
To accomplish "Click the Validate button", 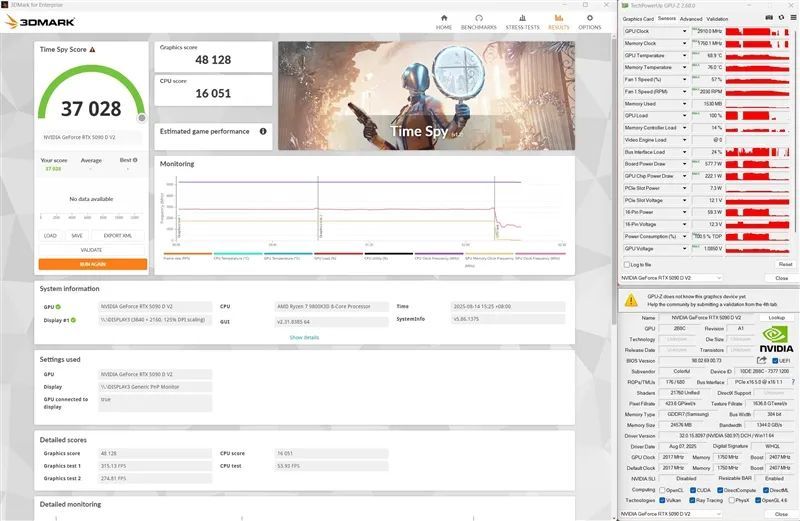I will pos(91,250).
